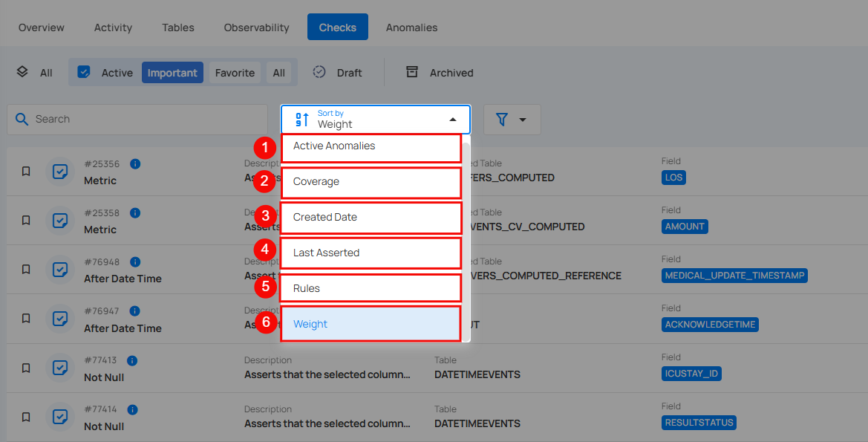Sort by Rules
This screenshot has width=868, height=442.
coord(371,288)
